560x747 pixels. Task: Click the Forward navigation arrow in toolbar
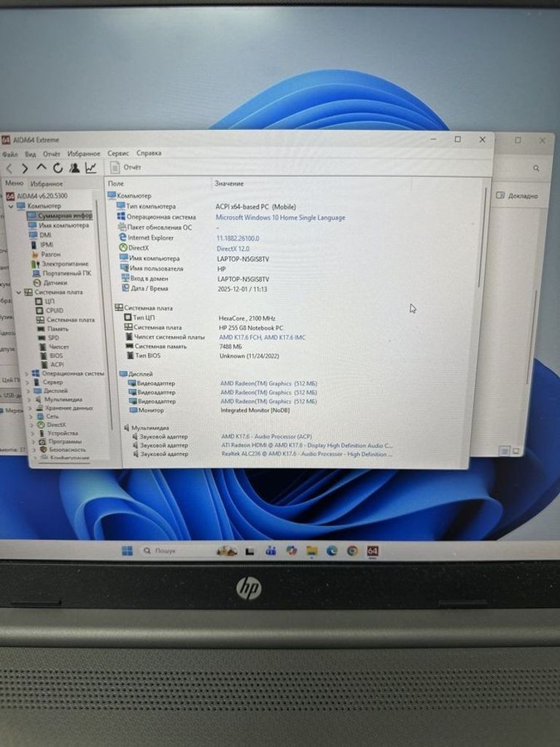(24, 169)
